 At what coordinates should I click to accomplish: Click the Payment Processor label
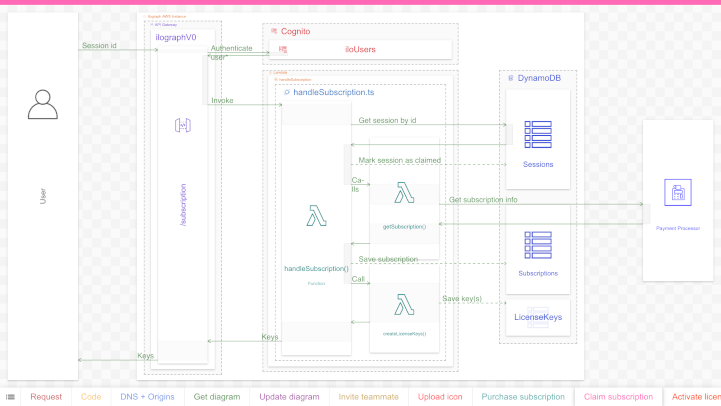click(678, 228)
